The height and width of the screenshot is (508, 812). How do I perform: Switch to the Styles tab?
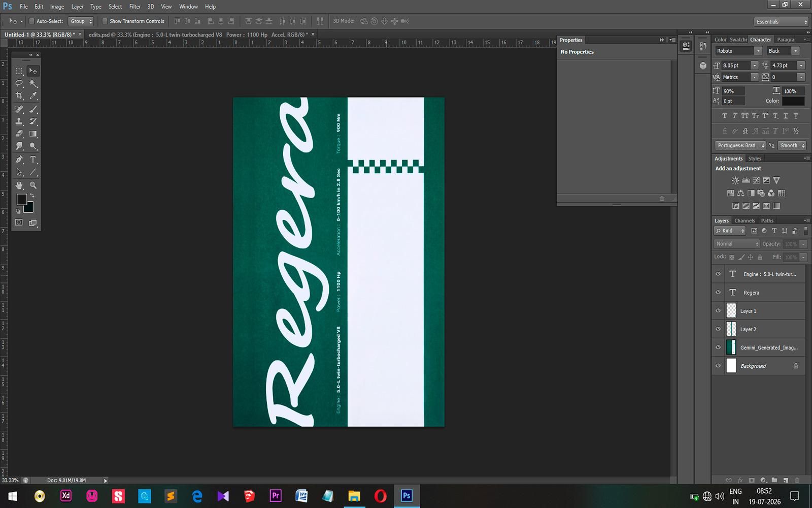[x=755, y=158]
